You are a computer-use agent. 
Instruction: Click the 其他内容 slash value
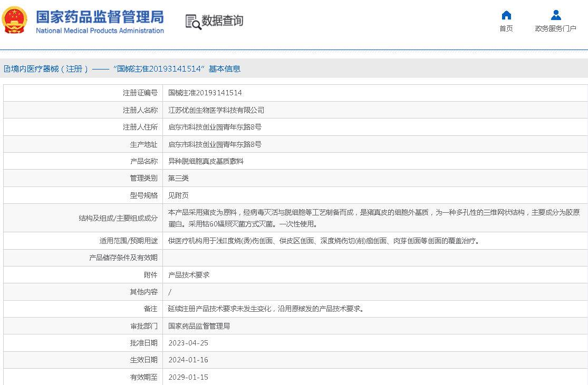170,292
